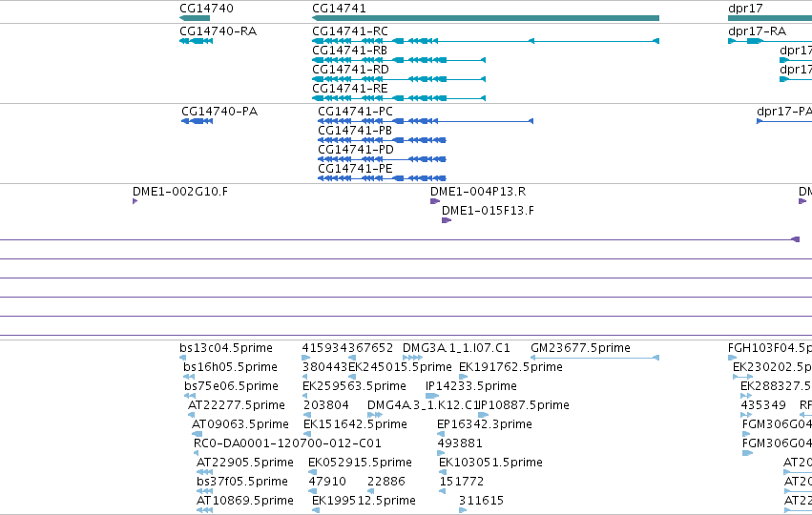This screenshot has height=515, width=812.
Task: Open the EK245015.5prime EST label
Action: [400, 367]
